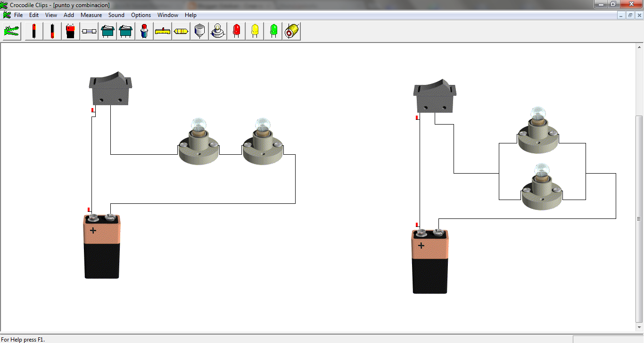Toggle the rocker switch in the left circuit
Screen dimensions: 644x343
[x=110, y=88]
